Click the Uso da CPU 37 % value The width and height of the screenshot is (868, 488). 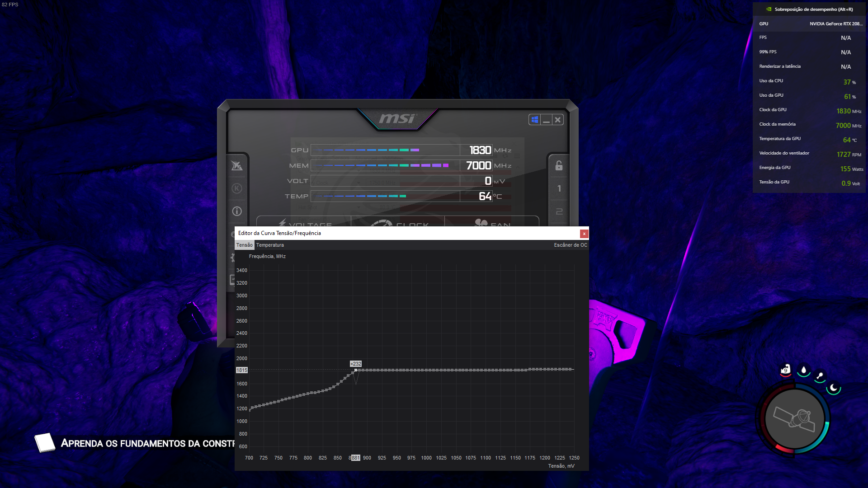[x=849, y=82]
